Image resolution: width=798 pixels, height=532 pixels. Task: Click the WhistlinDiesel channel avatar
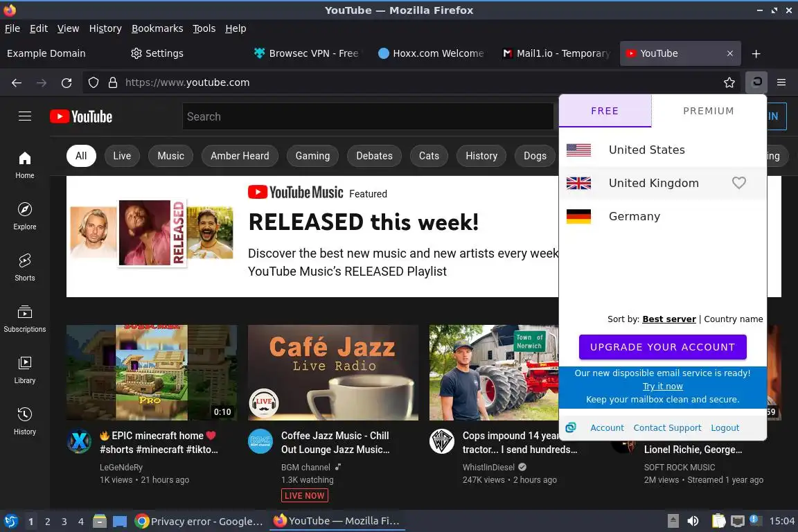pos(442,441)
